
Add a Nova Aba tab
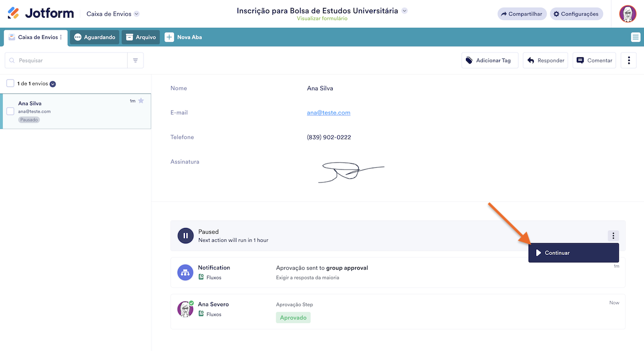pos(184,37)
